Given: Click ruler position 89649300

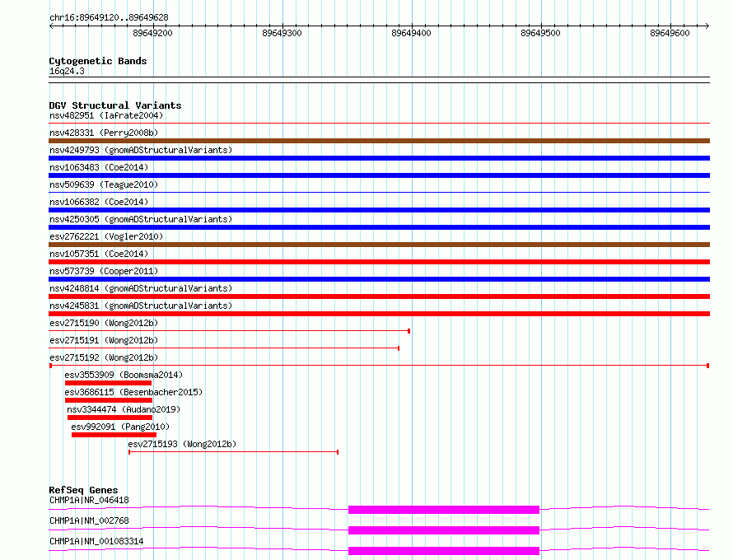Looking at the screenshot, I should (282, 33).
